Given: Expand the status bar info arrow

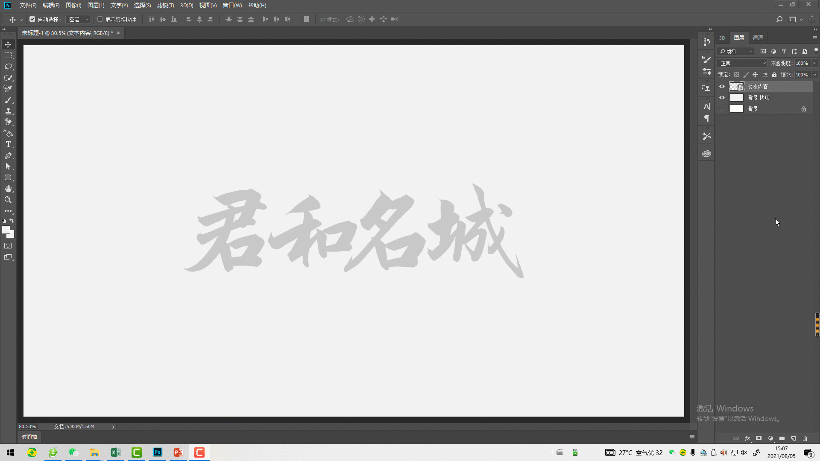Looking at the screenshot, I should click(113, 427).
